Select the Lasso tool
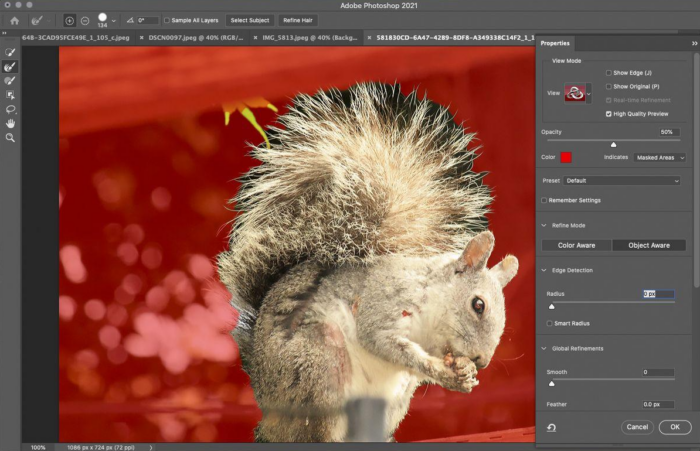The width and height of the screenshot is (700, 451). (x=10, y=109)
